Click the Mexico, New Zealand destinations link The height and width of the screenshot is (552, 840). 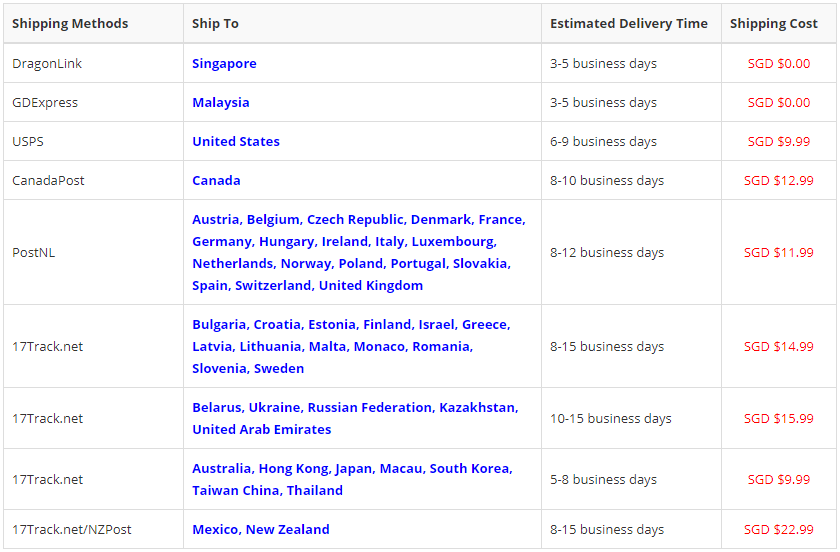[260, 529]
